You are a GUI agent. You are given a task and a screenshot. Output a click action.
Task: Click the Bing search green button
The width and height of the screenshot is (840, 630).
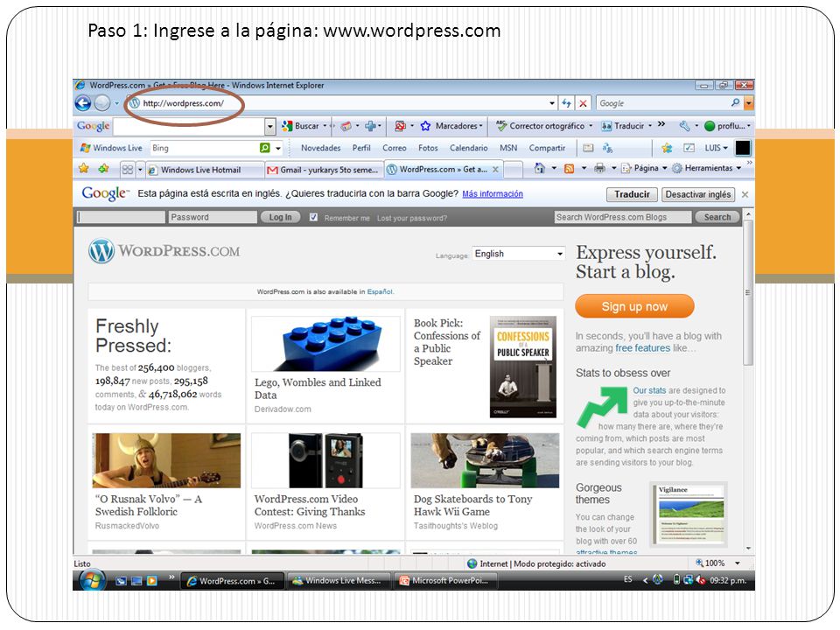264,148
